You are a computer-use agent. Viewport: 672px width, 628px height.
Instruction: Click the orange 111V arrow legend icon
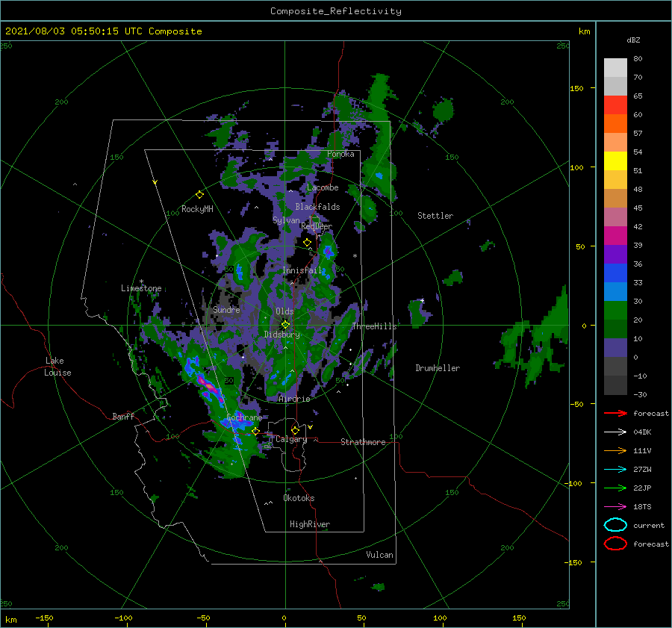(x=615, y=450)
